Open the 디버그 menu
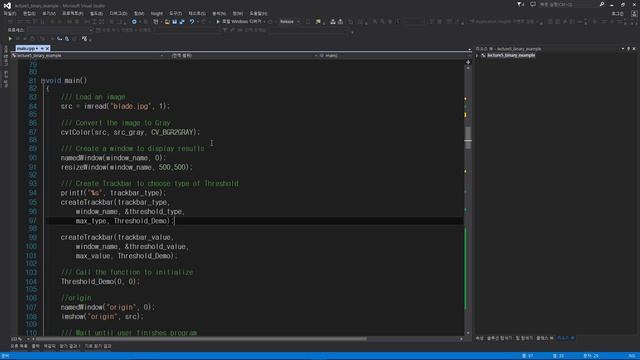Screen dimensions: 640x360 point(118,13)
